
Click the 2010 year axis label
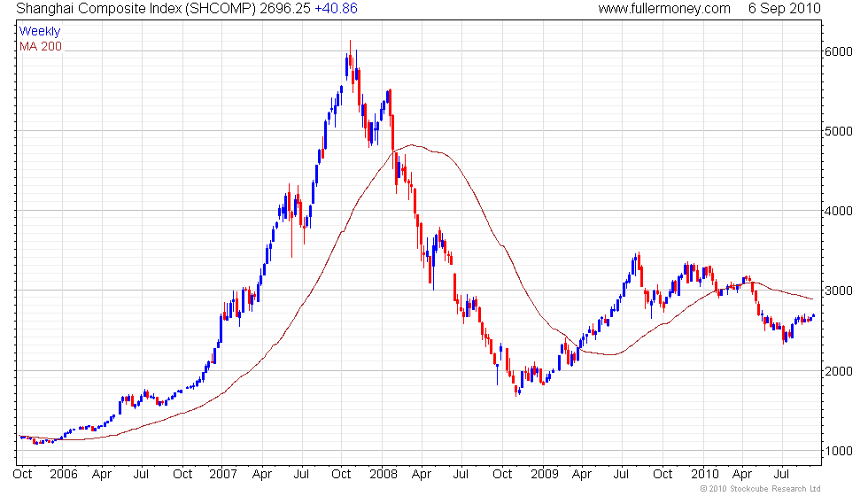pyautogui.click(x=704, y=474)
